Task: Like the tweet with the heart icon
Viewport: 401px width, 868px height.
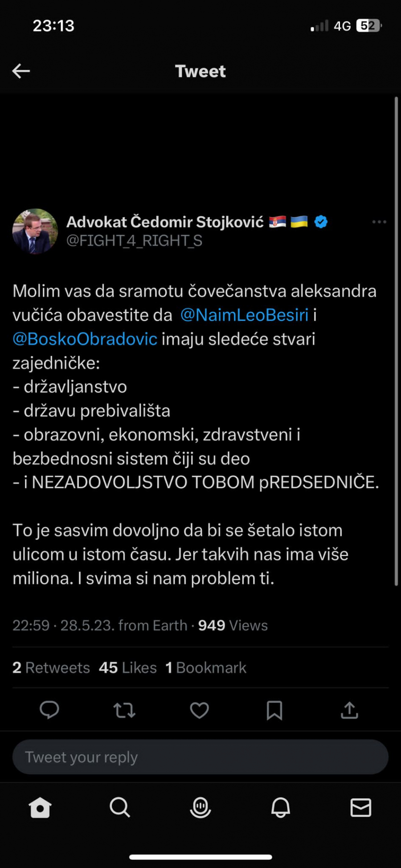Action: (x=199, y=710)
